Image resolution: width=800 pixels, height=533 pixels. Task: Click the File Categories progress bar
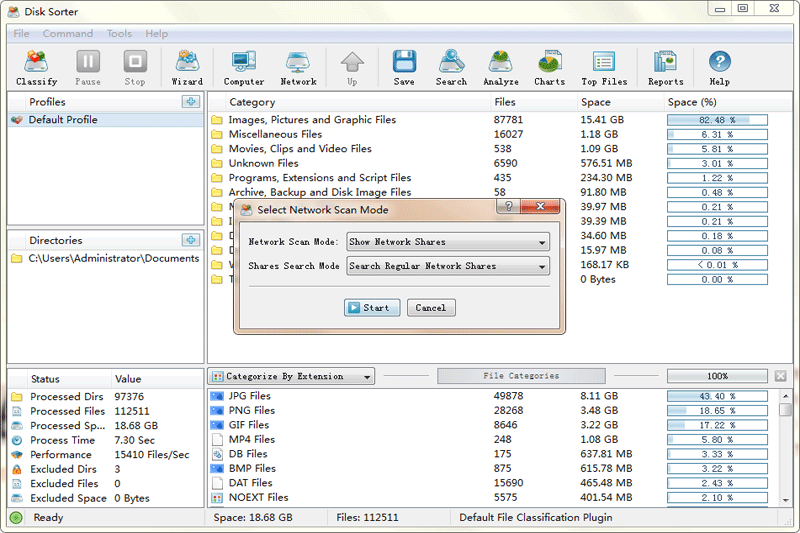click(521, 376)
